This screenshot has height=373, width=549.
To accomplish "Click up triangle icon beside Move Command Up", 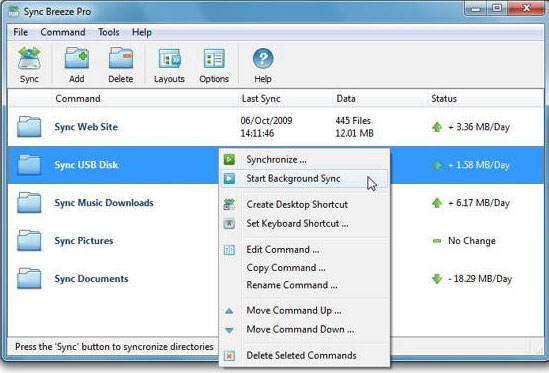I will 229,311.
